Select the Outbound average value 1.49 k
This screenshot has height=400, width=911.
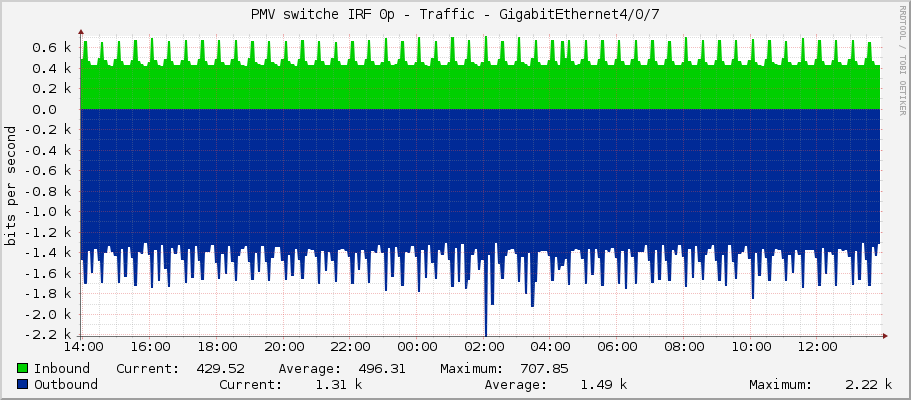(603, 384)
